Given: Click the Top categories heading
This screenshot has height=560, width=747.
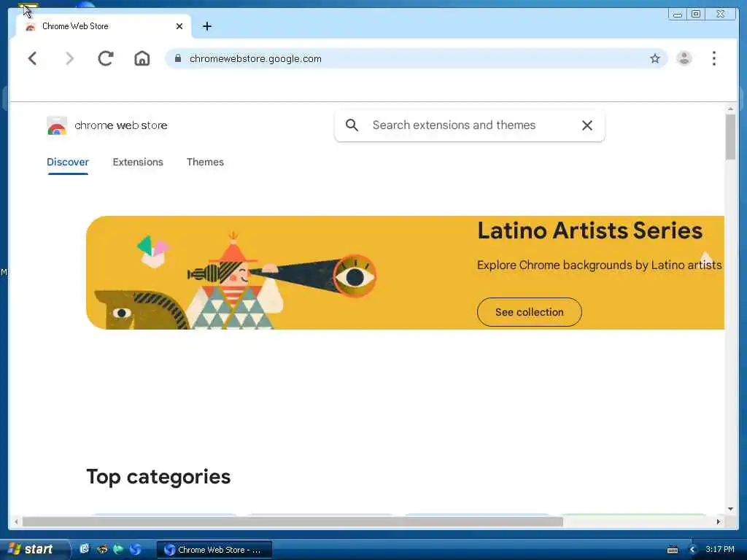Looking at the screenshot, I should click(158, 477).
